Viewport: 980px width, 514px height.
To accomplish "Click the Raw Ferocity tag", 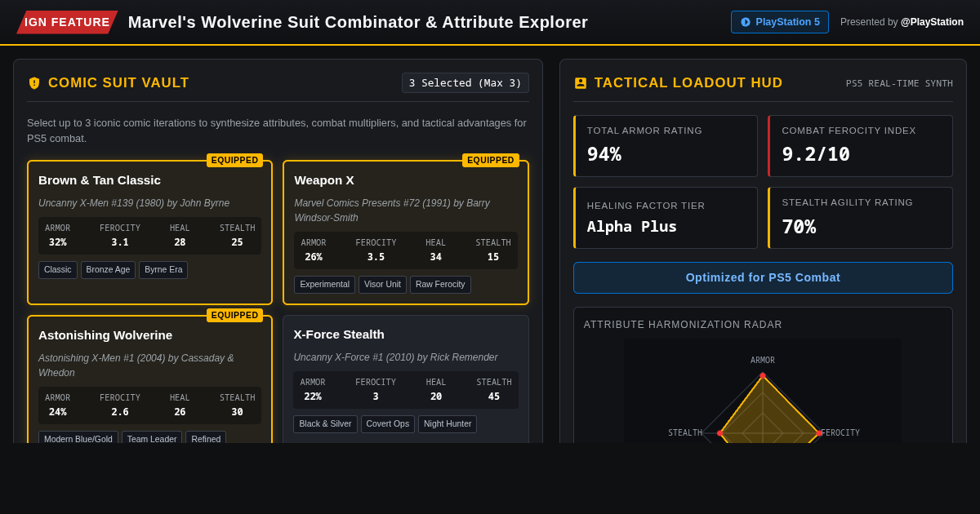I will [x=440, y=285].
